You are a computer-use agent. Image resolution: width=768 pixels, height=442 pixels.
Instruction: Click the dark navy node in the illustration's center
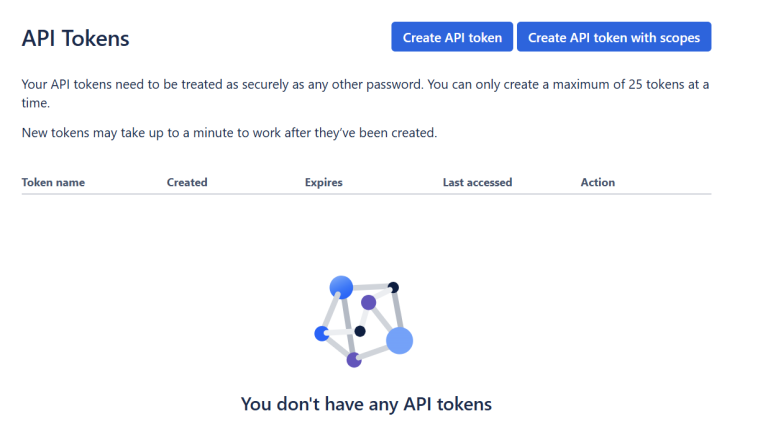point(360,331)
